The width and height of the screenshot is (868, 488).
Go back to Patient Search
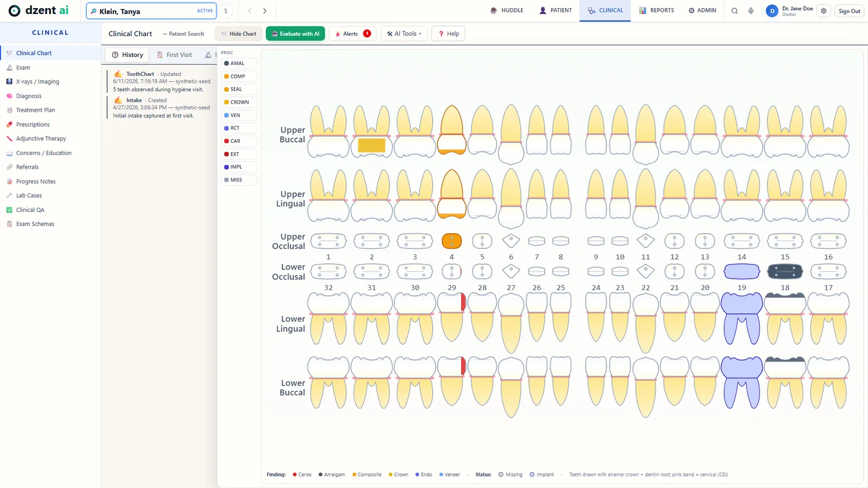click(x=183, y=34)
